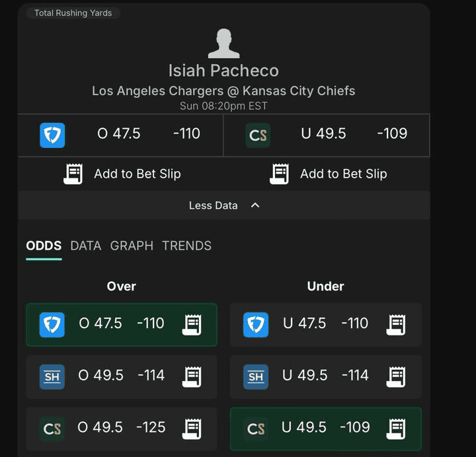
Task: Click the chevron arrow beside Less Data
Action: tap(255, 205)
